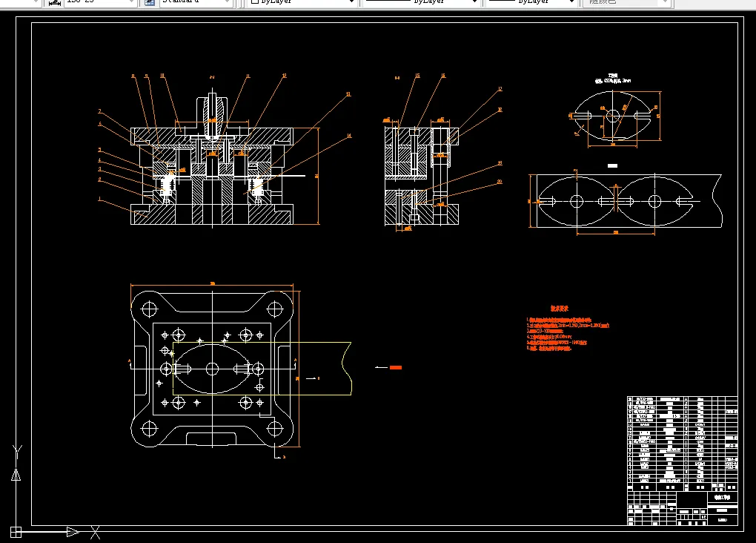756x543 pixels.
Task: Select bottom-left guide pillar circle in plan view
Action: (150, 428)
